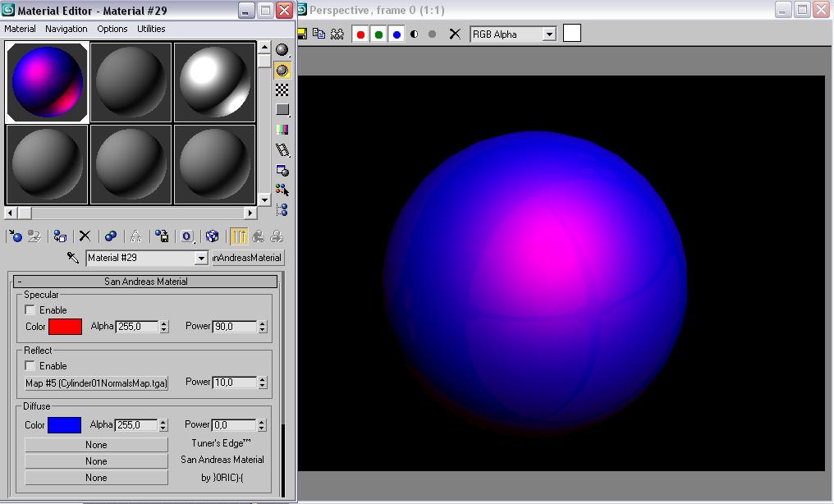This screenshot has width=834, height=504.
Task: Click Assign Material to Selection icon
Action: pos(60,236)
